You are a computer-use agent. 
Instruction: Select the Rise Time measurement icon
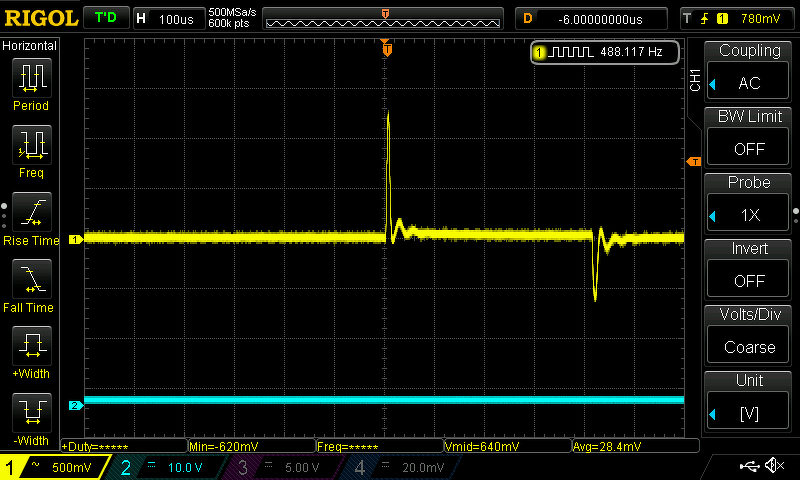[32, 212]
